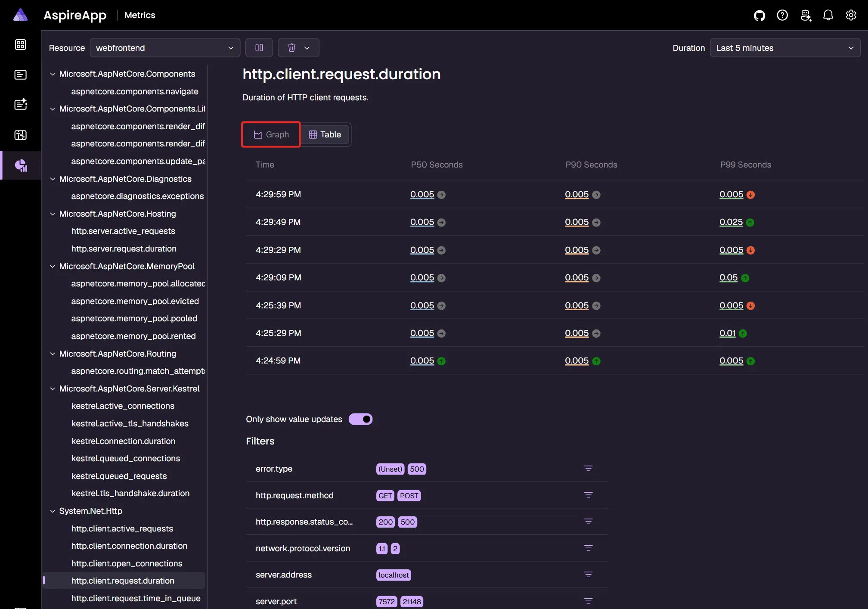
Task: Open the settings gear icon
Action: tap(851, 16)
